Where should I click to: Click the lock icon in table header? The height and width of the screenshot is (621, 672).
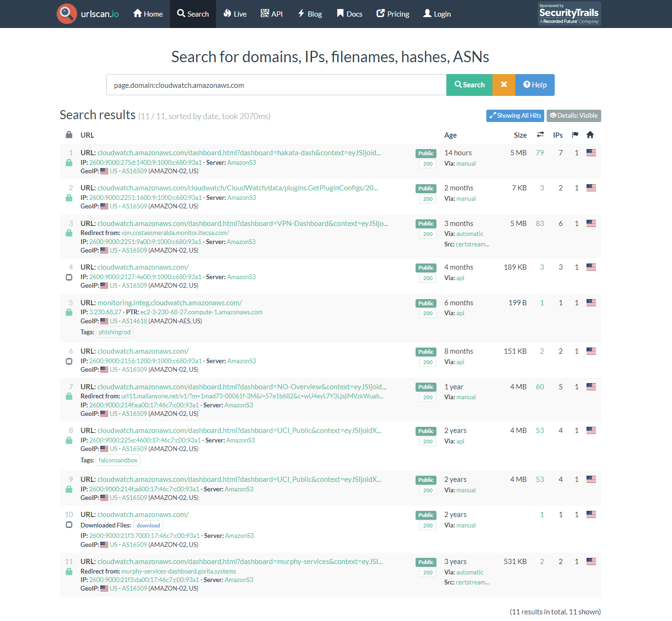pyautogui.click(x=69, y=135)
